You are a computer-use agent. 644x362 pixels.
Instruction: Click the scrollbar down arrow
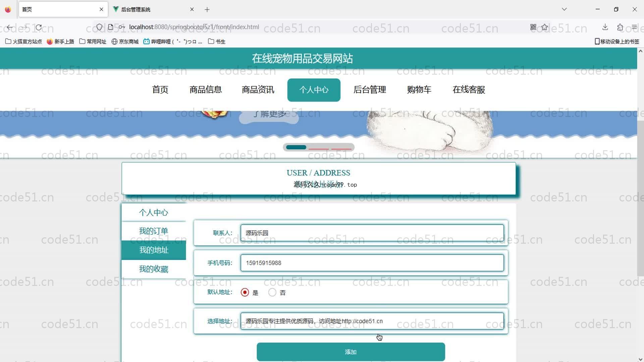640,359
